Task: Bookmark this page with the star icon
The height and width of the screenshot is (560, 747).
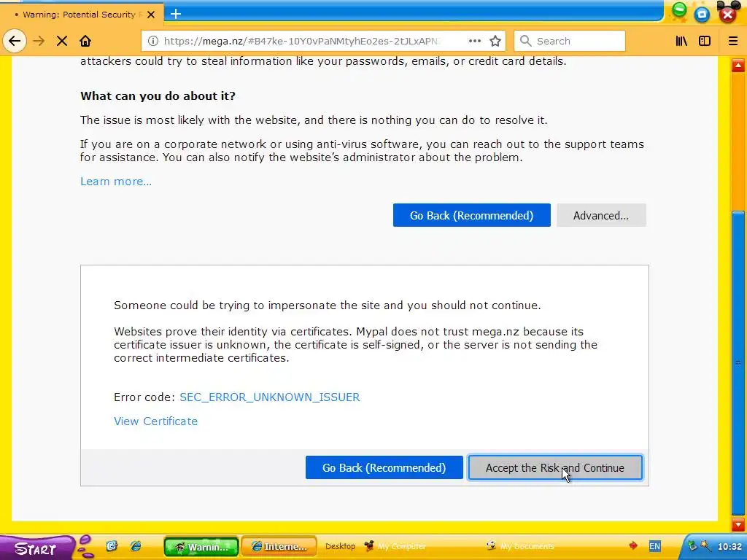Action: point(495,41)
